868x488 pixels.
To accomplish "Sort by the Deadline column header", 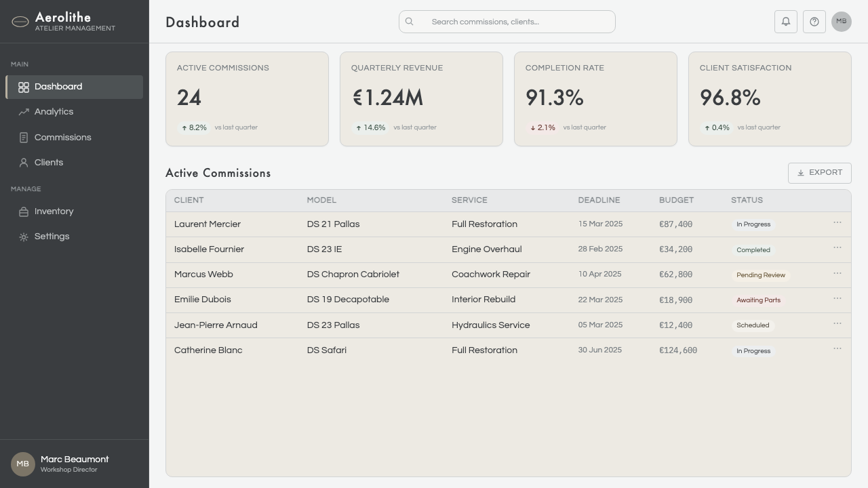I will (x=599, y=200).
